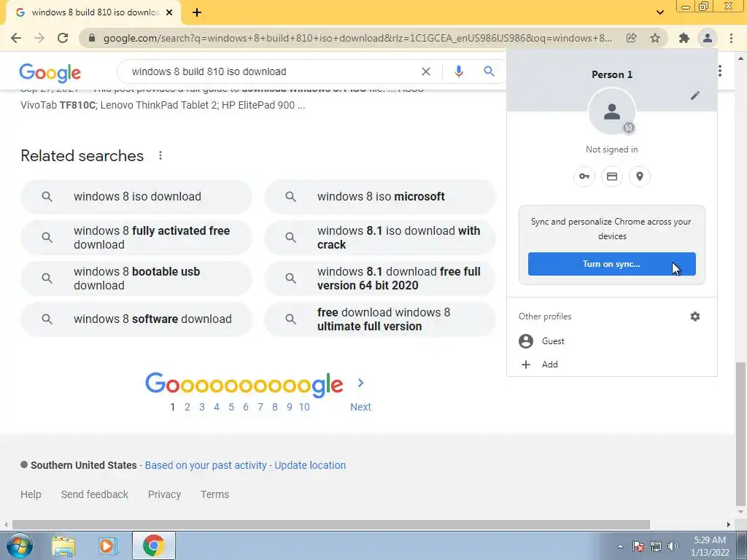The image size is (747, 560).
Task: Search windows 8 iso microsoft suggestion
Action: point(380,197)
